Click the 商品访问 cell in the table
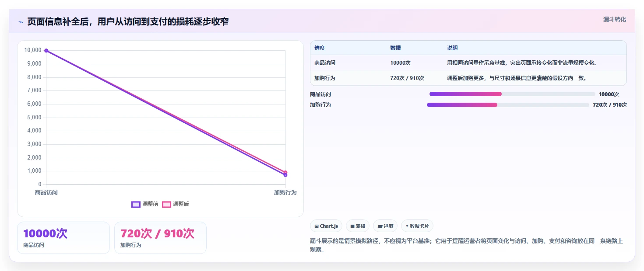The height and width of the screenshot is (271, 644). 325,63
